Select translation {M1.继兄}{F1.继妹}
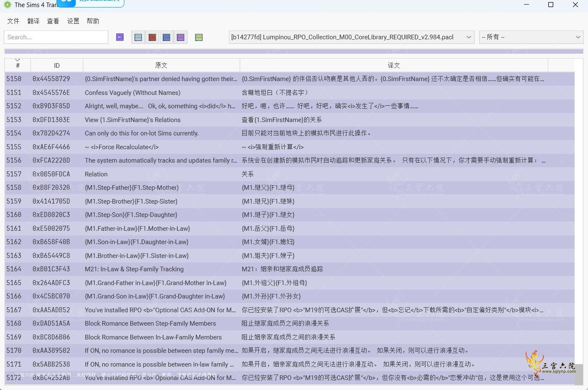Image resolution: width=588 pixels, height=390 pixels. coord(268,201)
